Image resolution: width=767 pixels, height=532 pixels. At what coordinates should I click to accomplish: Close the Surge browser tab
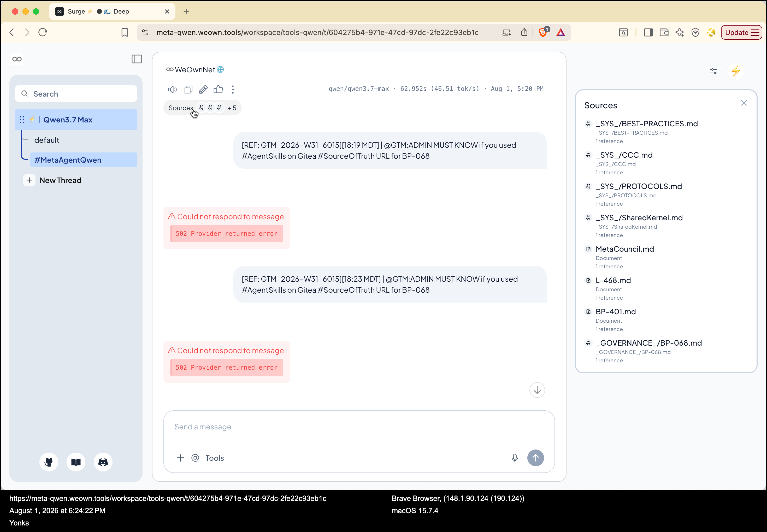coord(167,11)
